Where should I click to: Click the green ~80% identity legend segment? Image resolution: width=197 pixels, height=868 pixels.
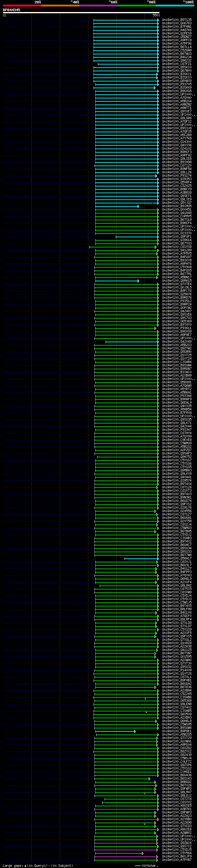pyautogui.click(x=137, y=6)
